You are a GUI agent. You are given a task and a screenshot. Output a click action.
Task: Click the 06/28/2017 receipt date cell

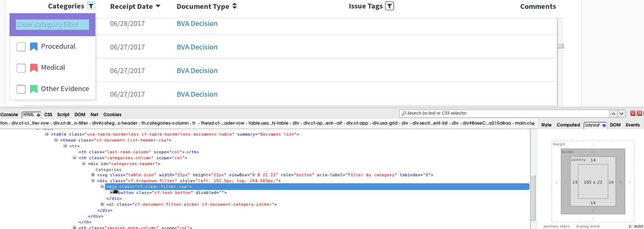pyautogui.click(x=127, y=24)
